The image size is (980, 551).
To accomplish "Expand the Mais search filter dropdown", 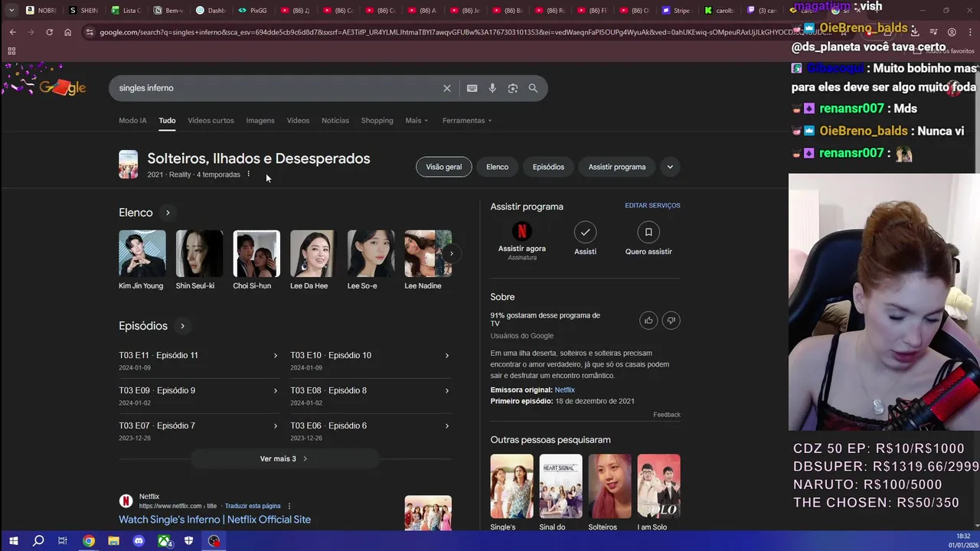I will (416, 120).
